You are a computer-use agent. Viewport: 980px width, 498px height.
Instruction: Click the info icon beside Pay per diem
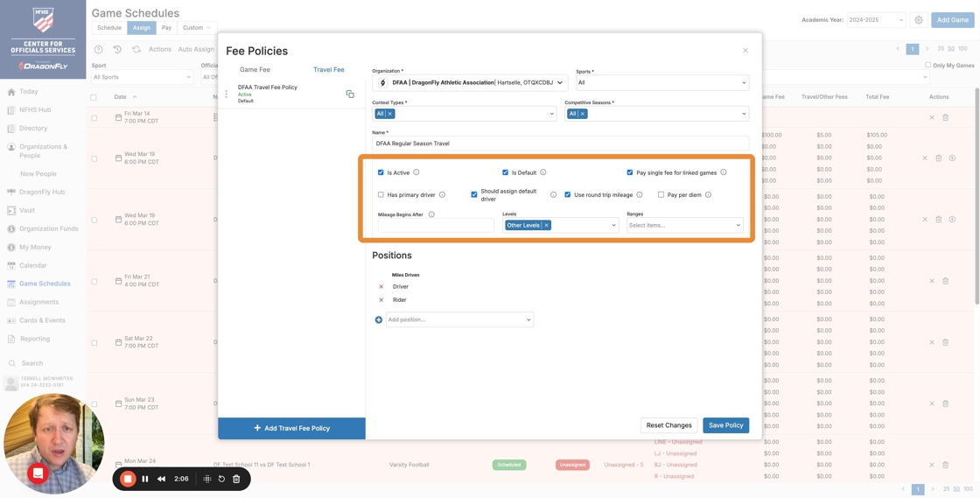tap(709, 195)
